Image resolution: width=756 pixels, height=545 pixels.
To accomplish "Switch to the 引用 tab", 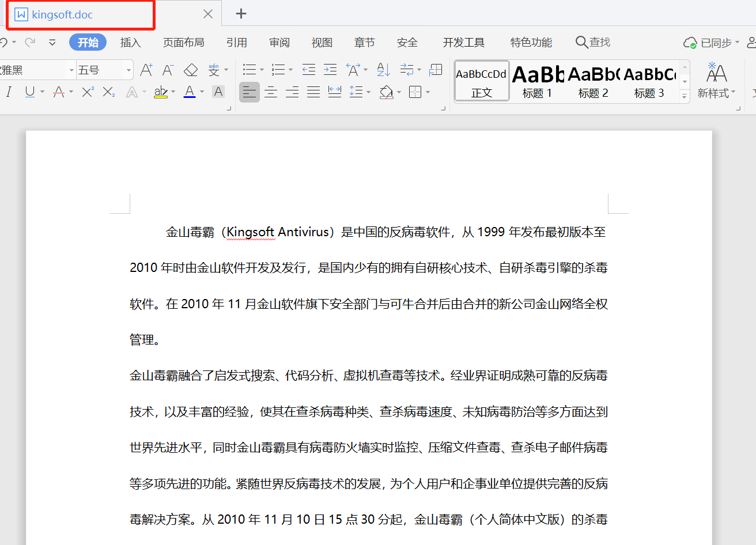I will [236, 43].
